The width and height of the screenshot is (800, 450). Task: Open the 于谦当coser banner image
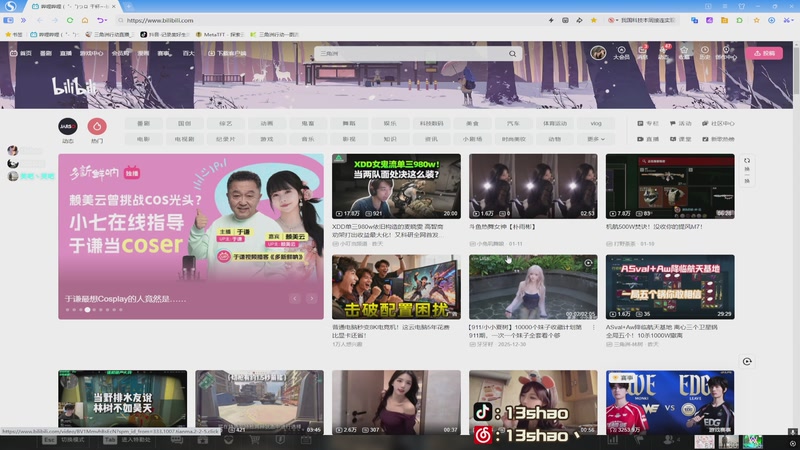(x=191, y=237)
